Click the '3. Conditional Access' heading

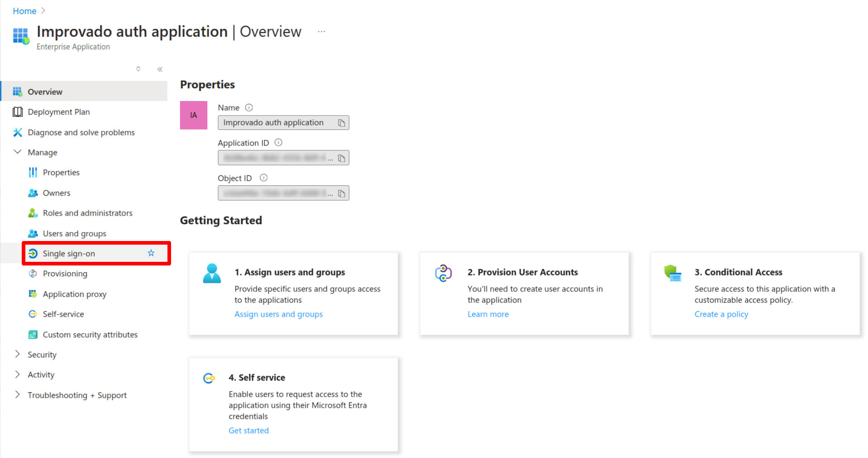coord(739,272)
